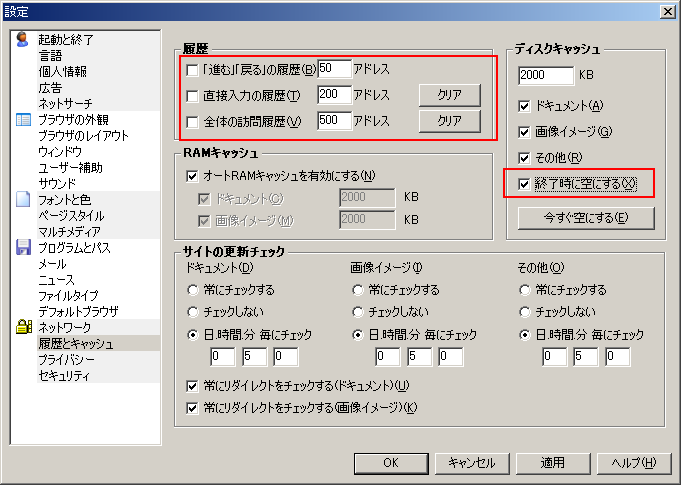Click the 全体の訪問履歴 address count field
The width and height of the screenshot is (681, 485).
(x=334, y=121)
